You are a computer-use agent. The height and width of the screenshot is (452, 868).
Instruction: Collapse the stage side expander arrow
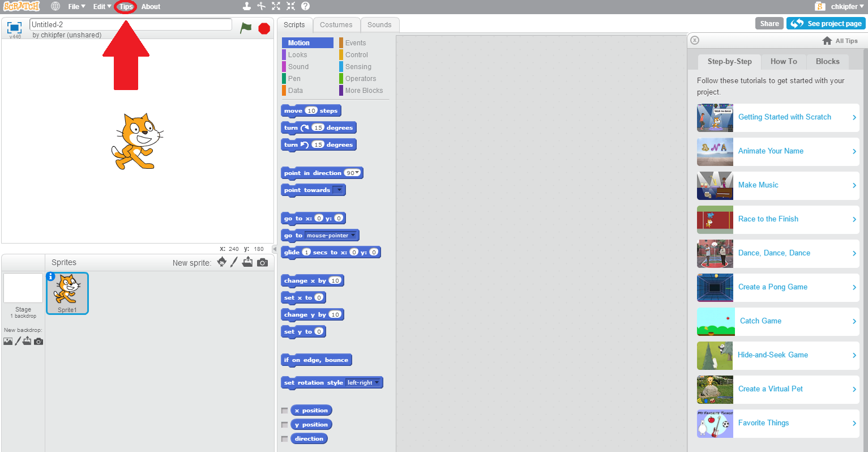click(275, 249)
